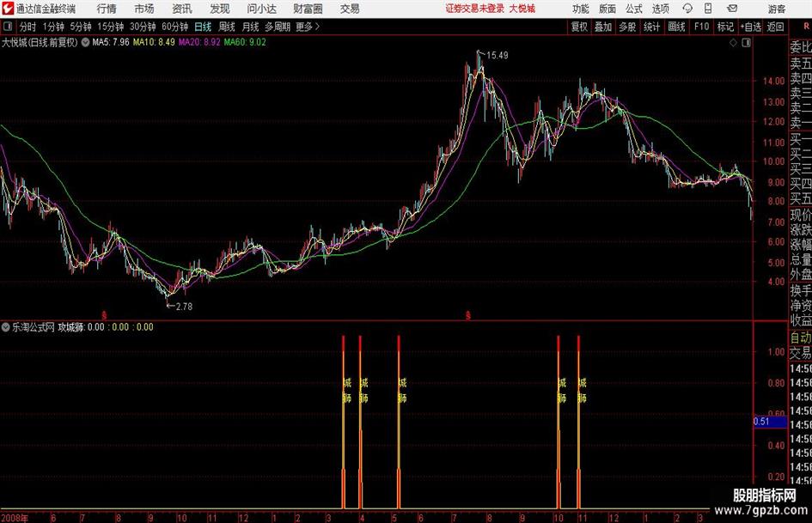Viewport: 812px width, 523px height.
Task: Open the 发现 menu
Action: 220,9
